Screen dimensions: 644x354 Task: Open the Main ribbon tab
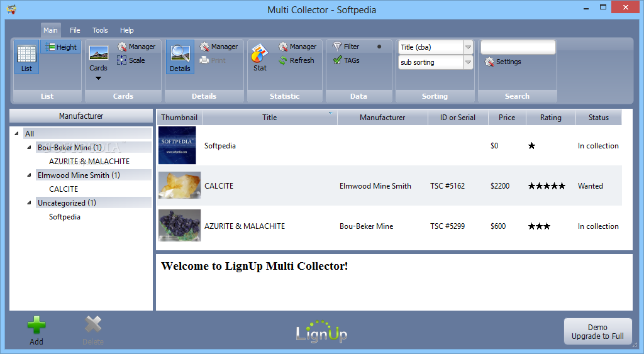pyautogui.click(x=50, y=30)
